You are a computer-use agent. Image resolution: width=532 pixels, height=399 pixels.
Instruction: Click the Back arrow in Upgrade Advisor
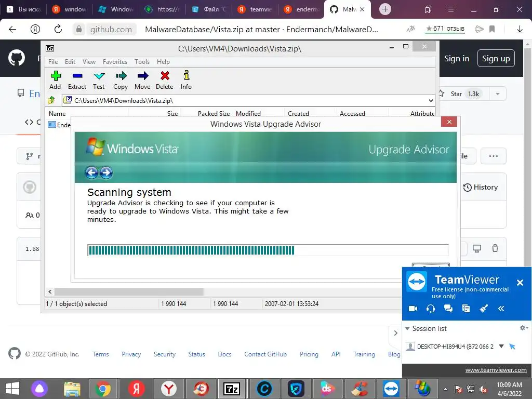pyautogui.click(x=91, y=172)
